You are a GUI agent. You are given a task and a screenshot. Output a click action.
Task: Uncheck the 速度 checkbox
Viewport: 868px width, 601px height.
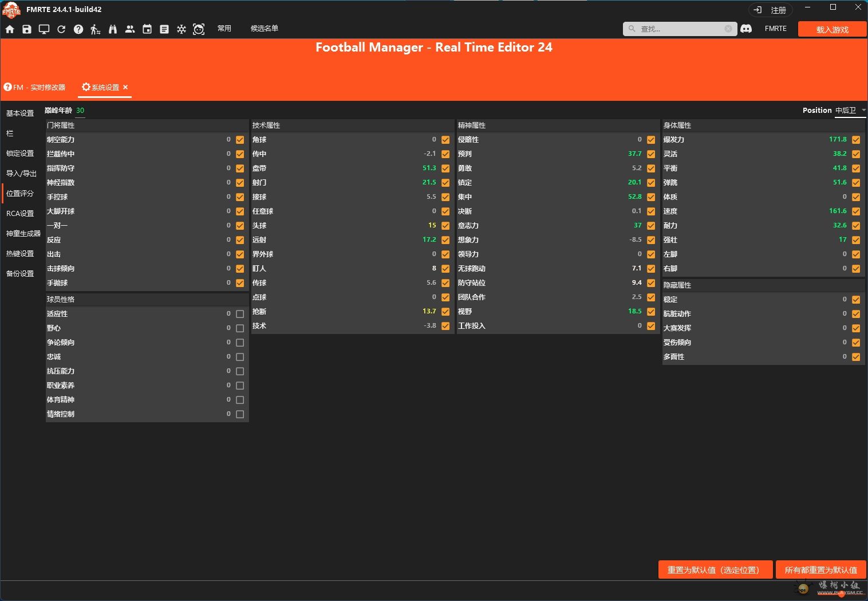pos(856,211)
